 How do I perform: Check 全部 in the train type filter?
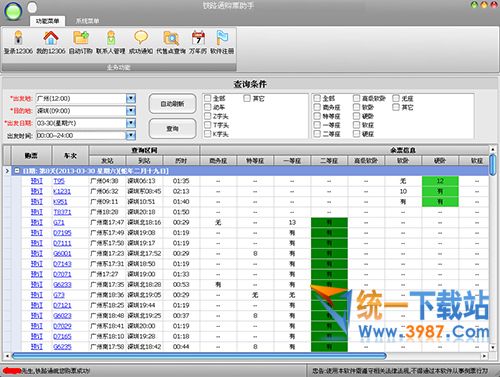208,98
